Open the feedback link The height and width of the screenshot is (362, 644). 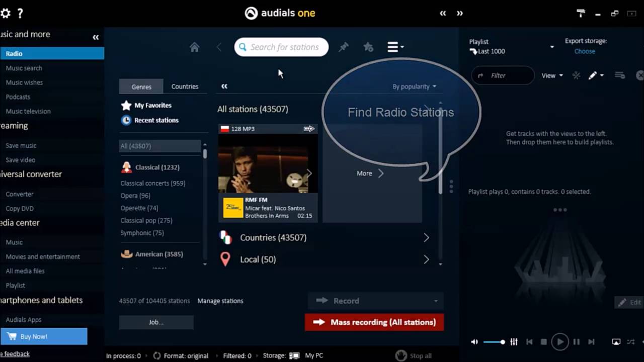[15, 353]
